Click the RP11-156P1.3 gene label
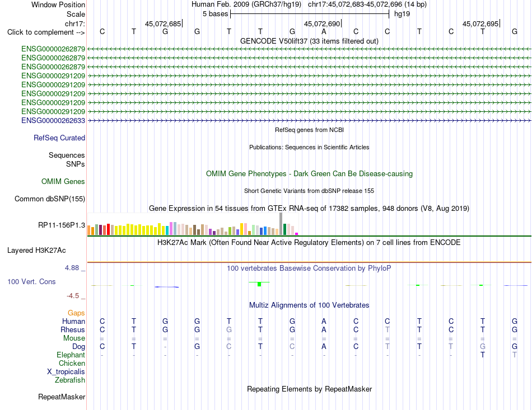The height and width of the screenshot is (410, 532). 62,225
